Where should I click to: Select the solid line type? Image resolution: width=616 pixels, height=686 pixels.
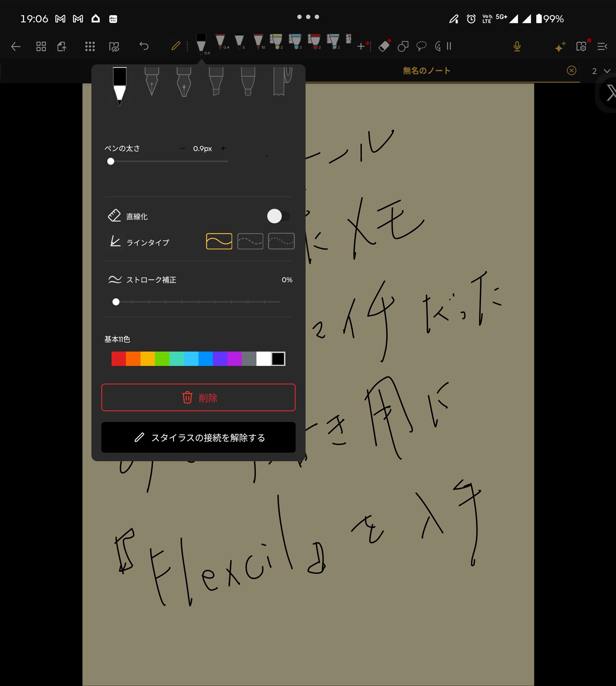[219, 241]
